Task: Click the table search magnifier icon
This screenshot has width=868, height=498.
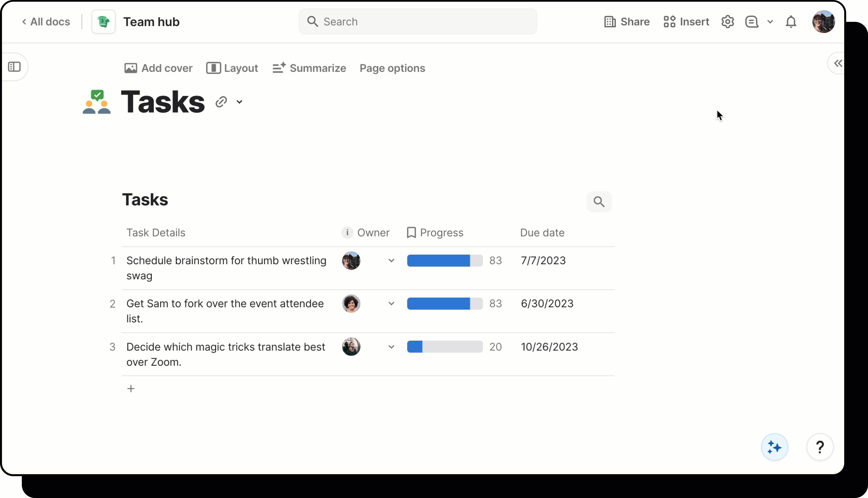Action: [599, 202]
